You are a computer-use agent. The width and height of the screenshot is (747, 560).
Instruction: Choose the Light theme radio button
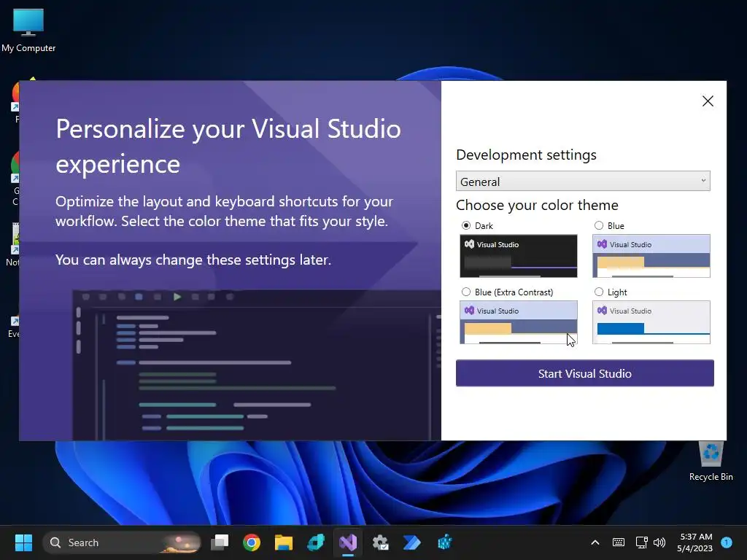[599, 292]
